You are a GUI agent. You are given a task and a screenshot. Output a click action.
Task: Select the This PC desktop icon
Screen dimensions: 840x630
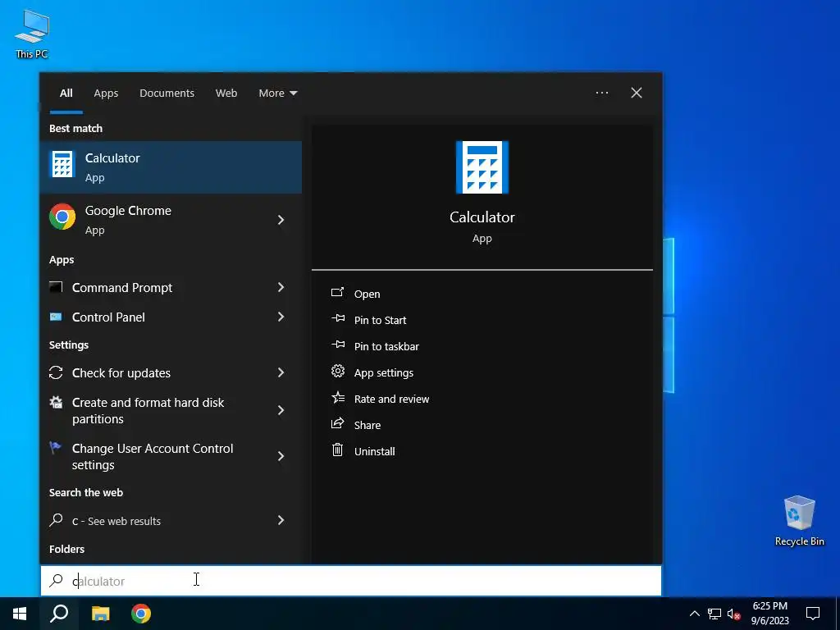[x=32, y=33]
